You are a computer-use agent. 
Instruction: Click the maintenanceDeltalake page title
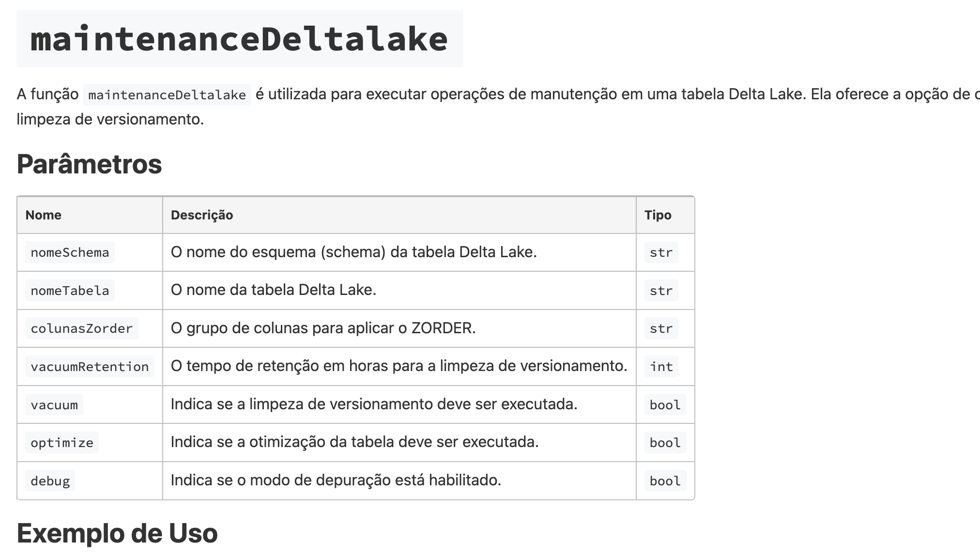point(239,39)
